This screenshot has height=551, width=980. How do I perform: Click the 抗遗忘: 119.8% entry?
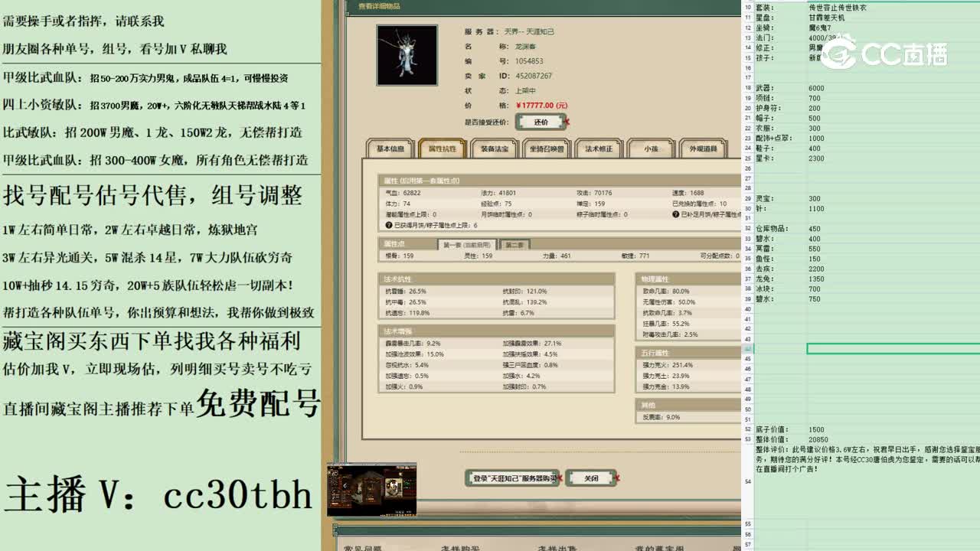point(408,313)
